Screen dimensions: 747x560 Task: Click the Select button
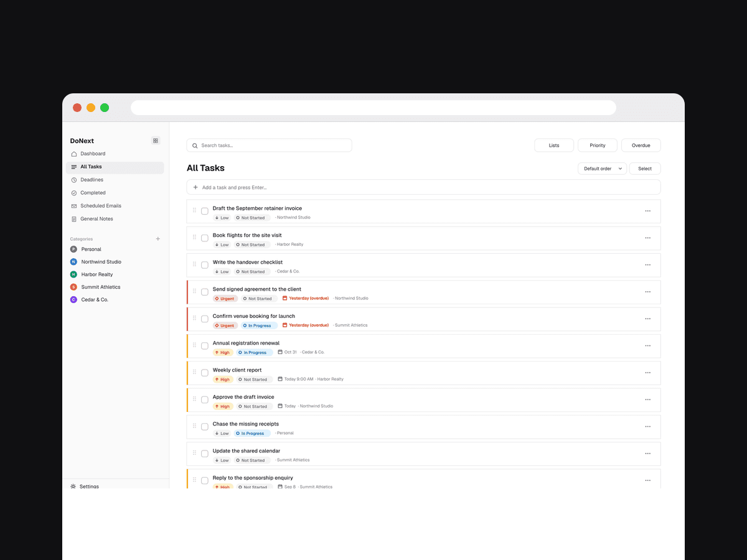coord(645,169)
